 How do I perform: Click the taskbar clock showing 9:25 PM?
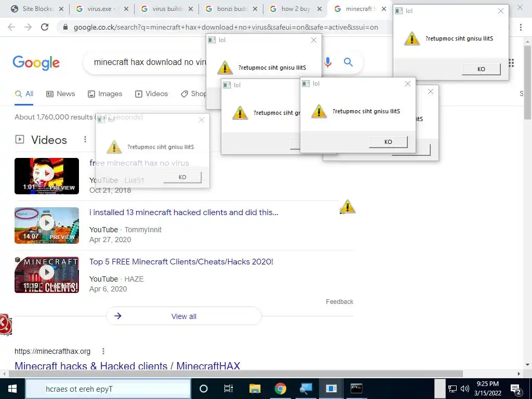point(487,389)
